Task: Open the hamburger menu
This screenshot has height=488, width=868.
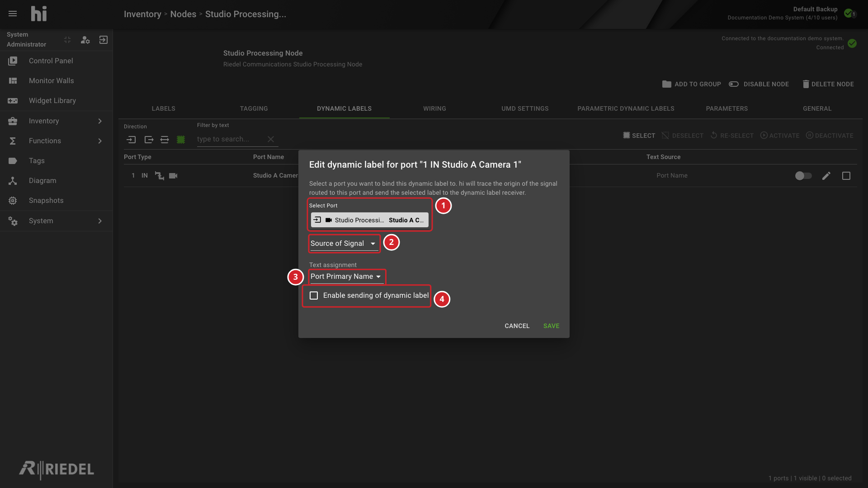Action: click(13, 14)
